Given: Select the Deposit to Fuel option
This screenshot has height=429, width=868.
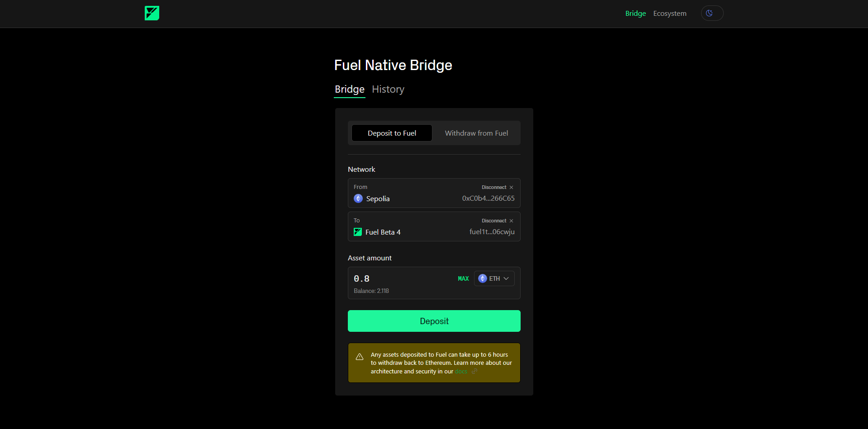Looking at the screenshot, I should click(392, 133).
